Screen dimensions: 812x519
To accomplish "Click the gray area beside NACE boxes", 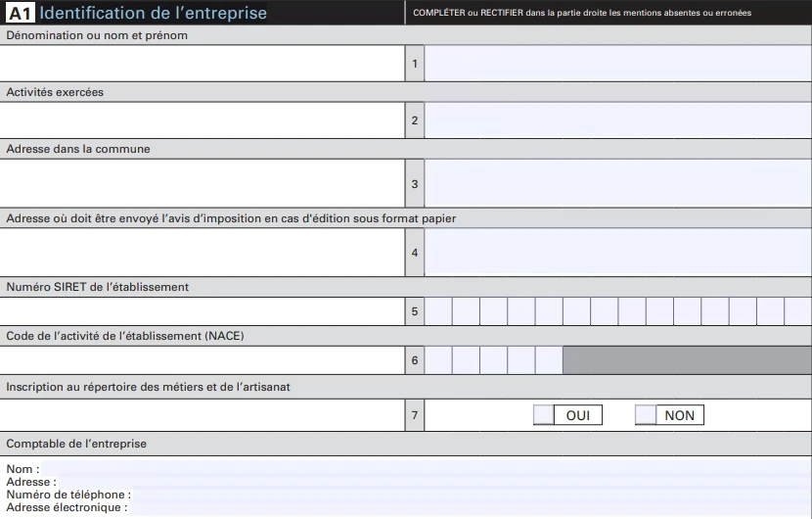I will pos(687,360).
